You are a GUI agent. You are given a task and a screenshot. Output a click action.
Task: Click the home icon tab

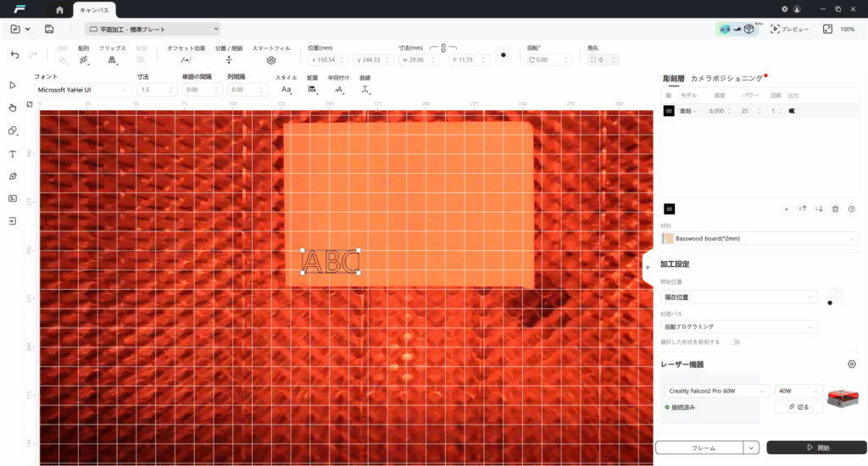click(60, 9)
